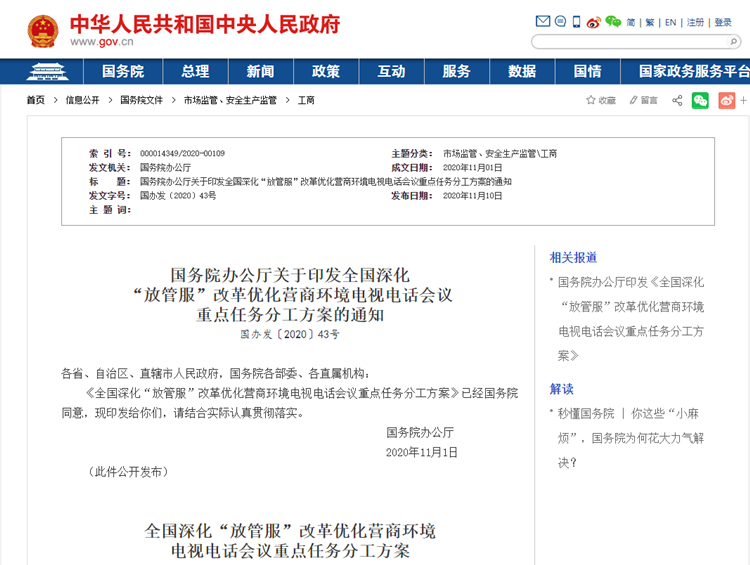The image size is (750, 565).
Task: Switch to 简 simplified Chinese
Action: click(631, 22)
